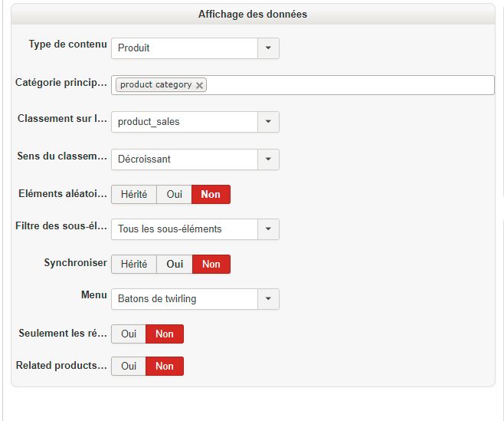
Task: Open the Type de contenu dropdown
Action: pyautogui.click(x=268, y=48)
